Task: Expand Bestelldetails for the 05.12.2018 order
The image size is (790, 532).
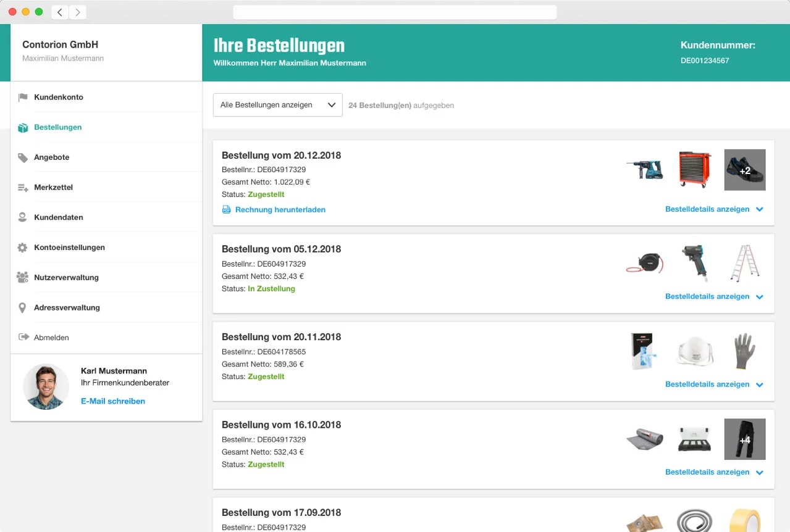Action: pos(714,297)
